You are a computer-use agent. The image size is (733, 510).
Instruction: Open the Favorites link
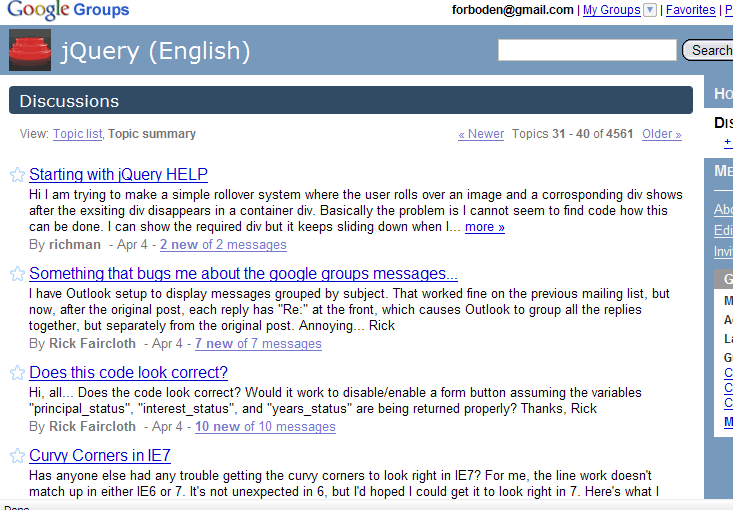pos(690,10)
